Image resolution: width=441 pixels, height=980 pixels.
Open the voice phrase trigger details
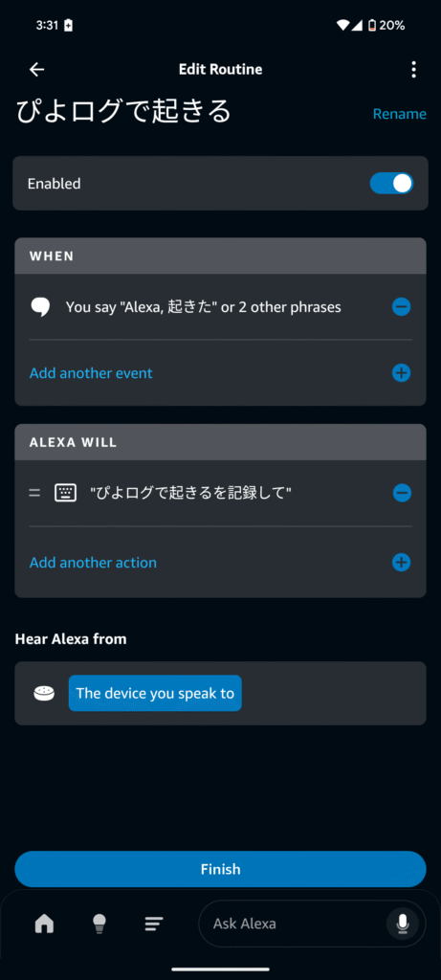(x=204, y=307)
